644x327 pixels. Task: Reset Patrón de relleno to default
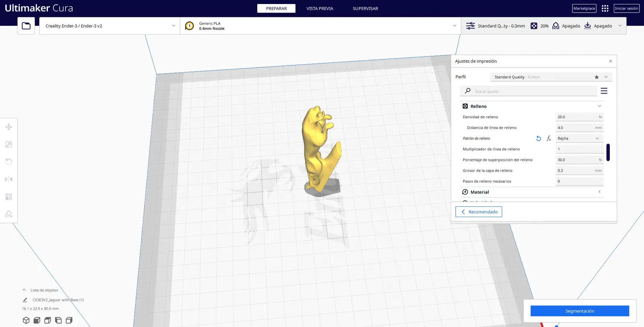[539, 138]
